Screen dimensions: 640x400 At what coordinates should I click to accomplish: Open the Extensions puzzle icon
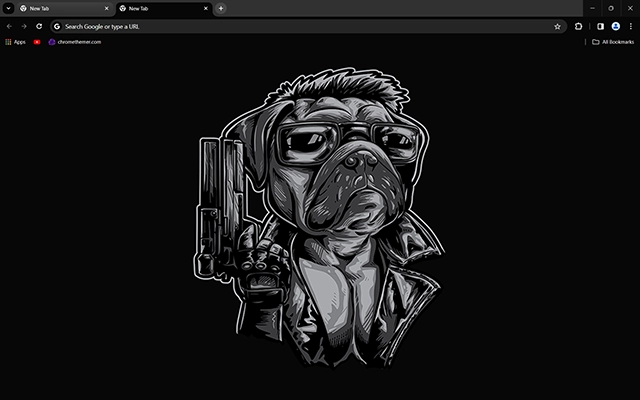point(578,27)
